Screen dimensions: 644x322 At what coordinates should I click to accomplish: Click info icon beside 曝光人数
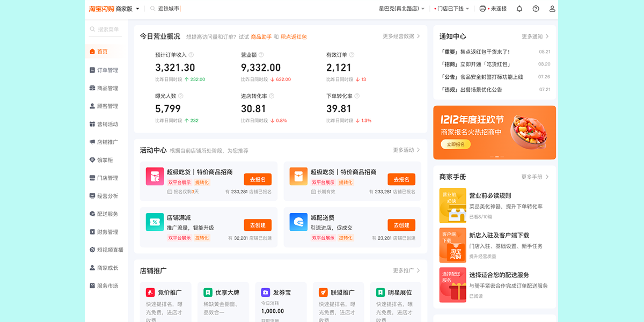[x=180, y=96]
